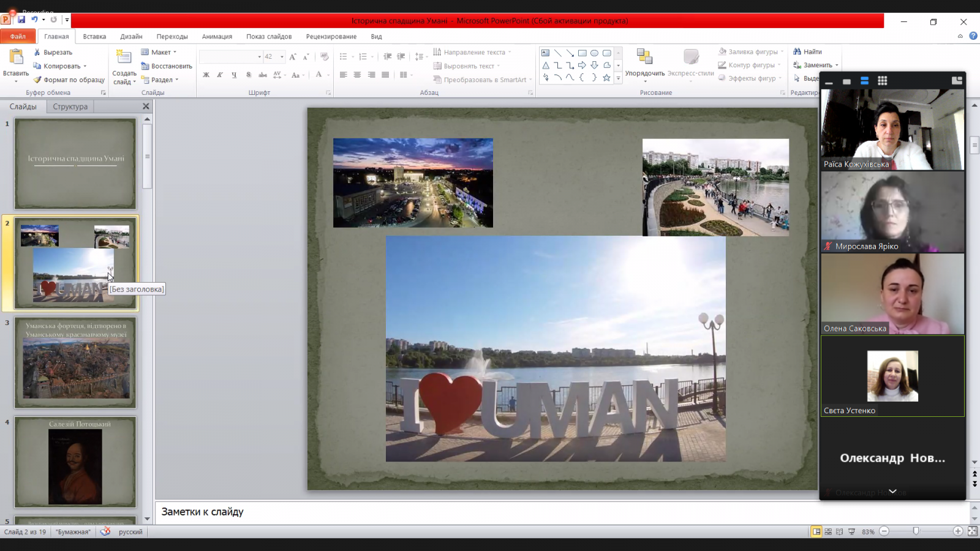Click zoom out minus button in status bar
The image size is (980, 551).
[x=884, y=531]
